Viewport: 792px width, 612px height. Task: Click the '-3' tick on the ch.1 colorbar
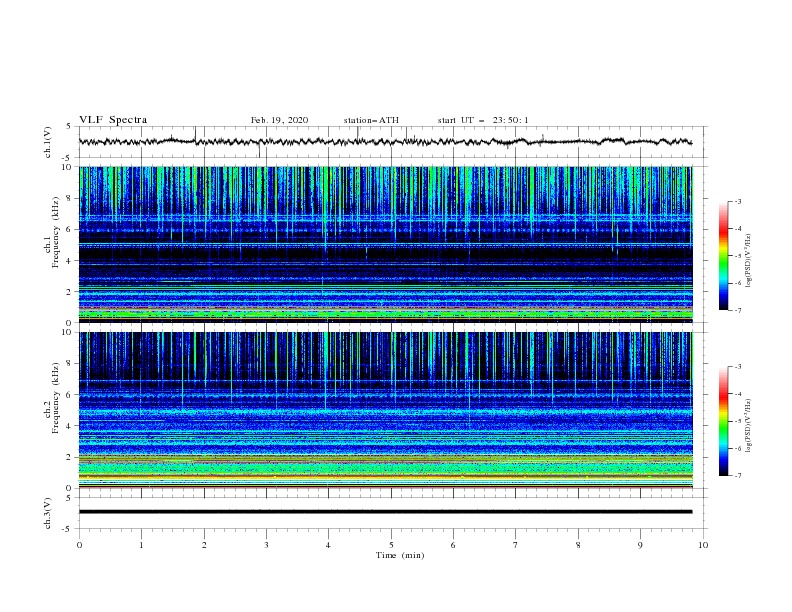point(738,201)
